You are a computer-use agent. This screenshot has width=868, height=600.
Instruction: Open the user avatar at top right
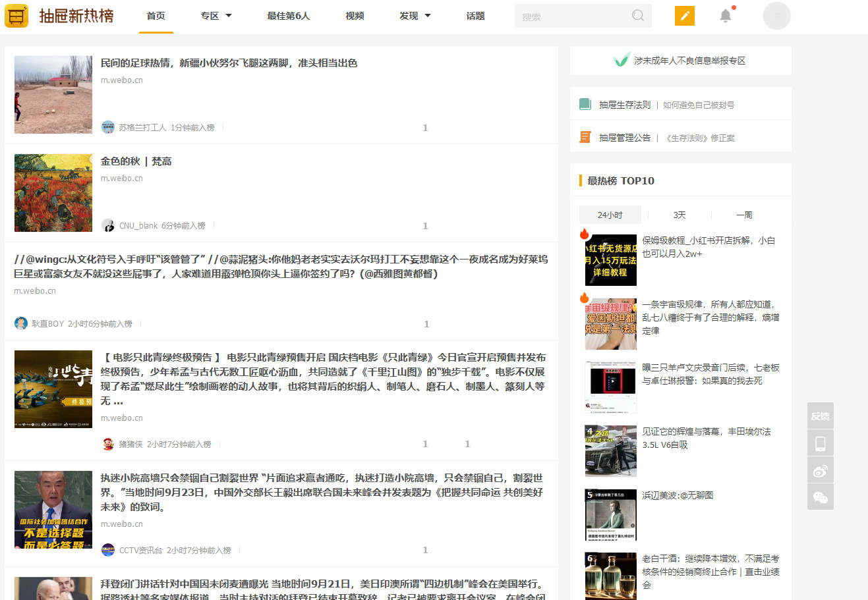click(x=776, y=16)
